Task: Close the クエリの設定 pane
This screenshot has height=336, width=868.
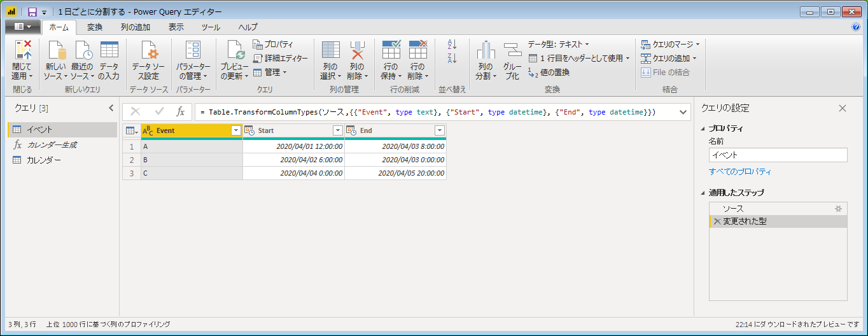Action: (x=843, y=108)
